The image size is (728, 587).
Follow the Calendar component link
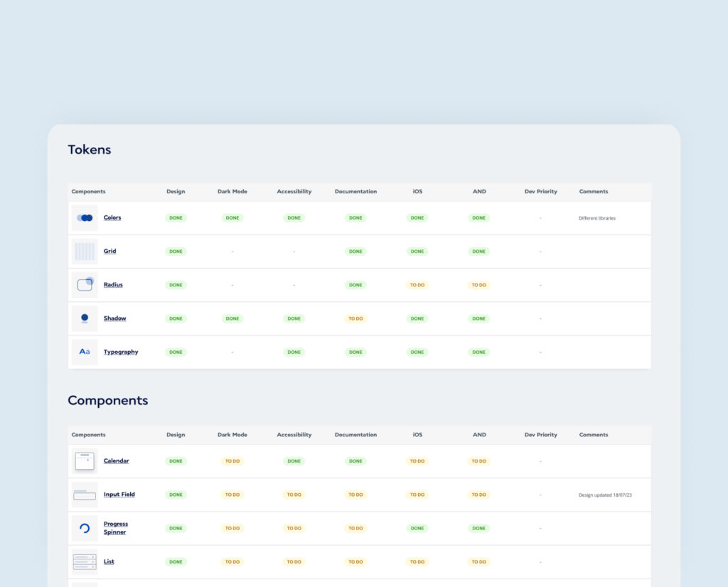(x=117, y=461)
